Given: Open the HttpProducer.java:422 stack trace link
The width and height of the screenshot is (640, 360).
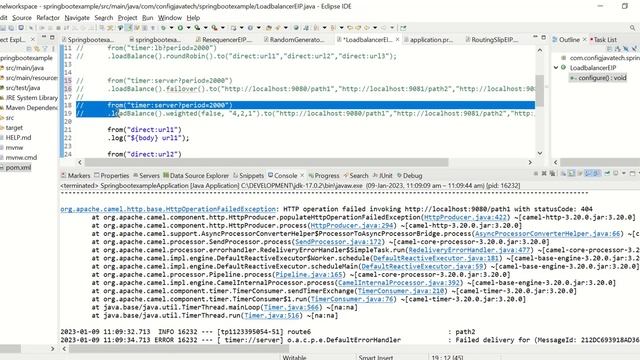Looking at the screenshot, I should (x=465, y=217).
